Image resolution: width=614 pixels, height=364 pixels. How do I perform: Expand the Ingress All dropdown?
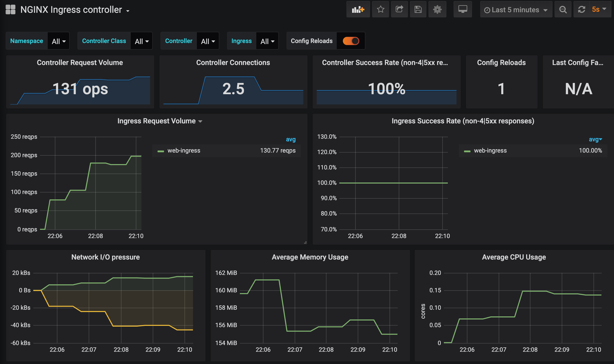pyautogui.click(x=267, y=41)
